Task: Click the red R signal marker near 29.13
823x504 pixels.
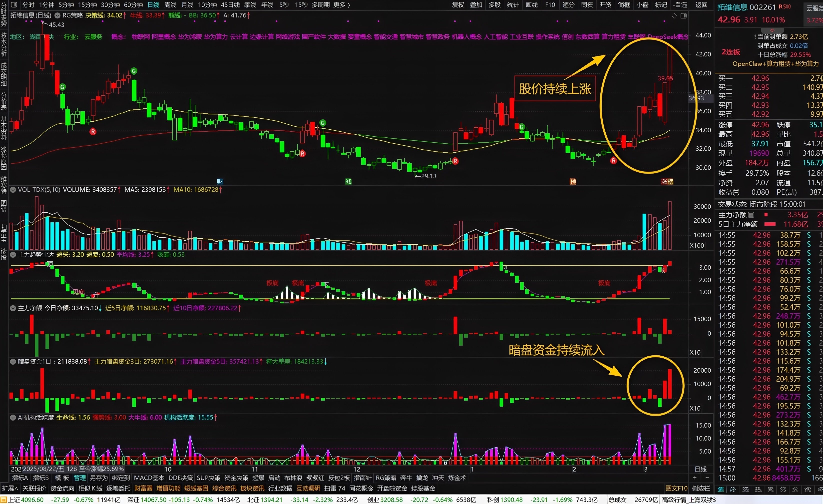Action: coord(455,161)
